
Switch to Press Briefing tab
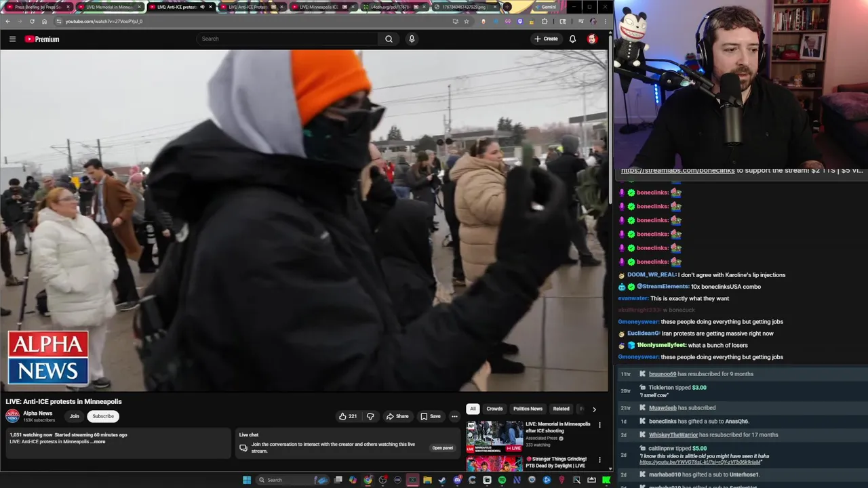coord(38,7)
